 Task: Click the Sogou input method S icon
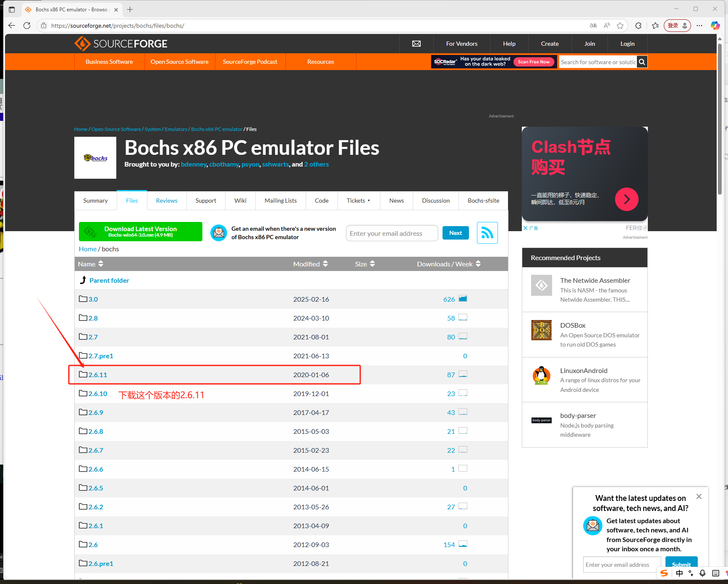(x=664, y=573)
